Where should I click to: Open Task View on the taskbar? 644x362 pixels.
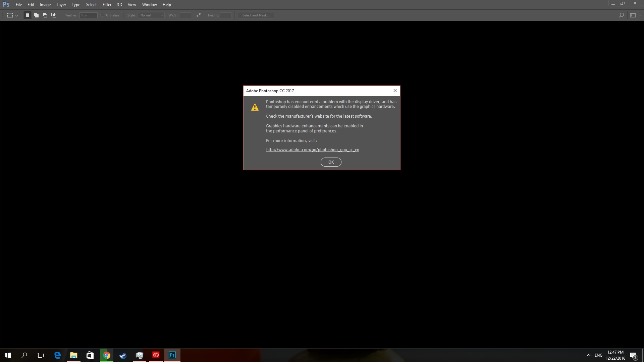point(40,355)
